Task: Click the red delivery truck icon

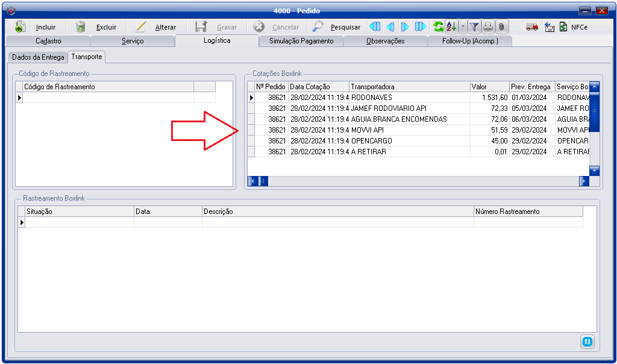Action: click(x=532, y=27)
